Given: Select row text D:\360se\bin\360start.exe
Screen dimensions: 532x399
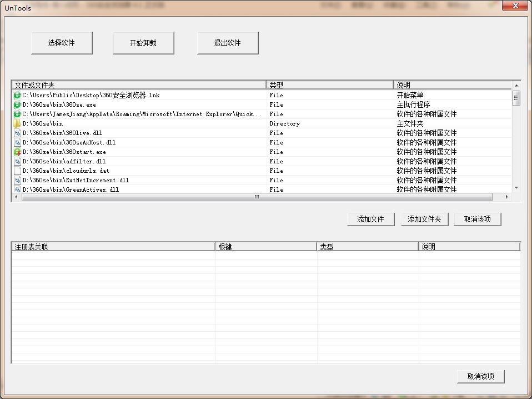Looking at the screenshot, I should coord(64,152).
